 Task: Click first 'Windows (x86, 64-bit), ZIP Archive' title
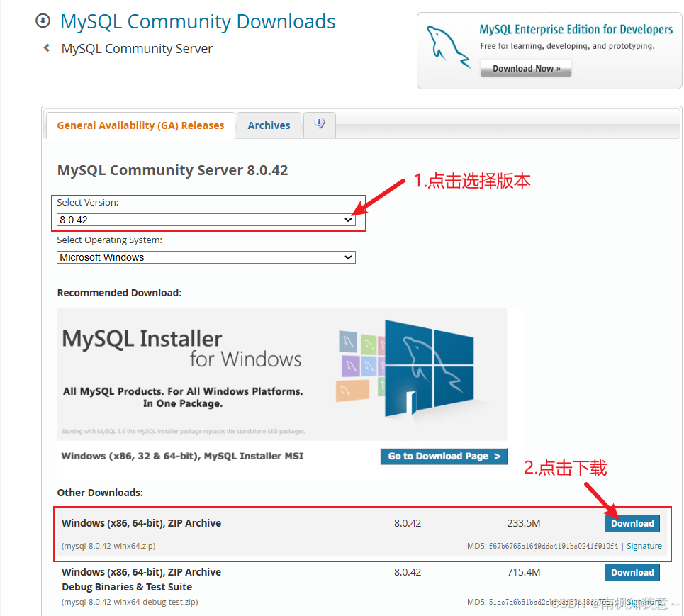[x=141, y=523]
